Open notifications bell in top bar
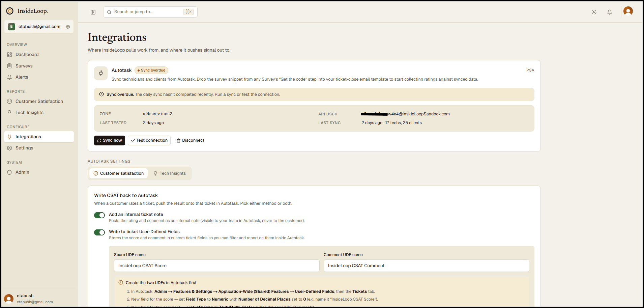The height and width of the screenshot is (308, 644). tap(610, 12)
